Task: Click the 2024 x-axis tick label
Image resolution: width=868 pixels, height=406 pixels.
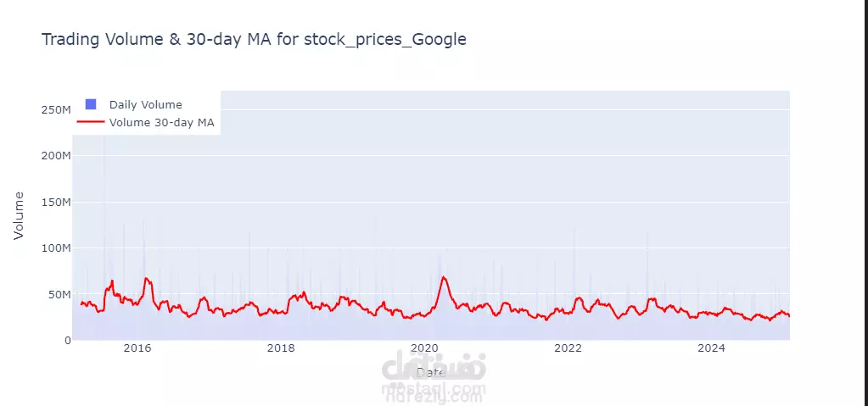Action: [x=711, y=348]
